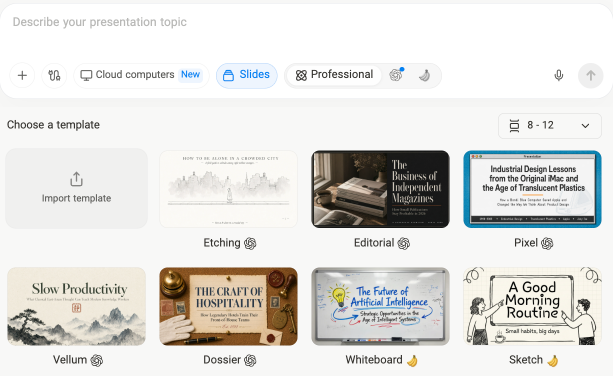Select the Whiteboard template thumbnail
This screenshot has width=613, height=376.
(x=380, y=306)
